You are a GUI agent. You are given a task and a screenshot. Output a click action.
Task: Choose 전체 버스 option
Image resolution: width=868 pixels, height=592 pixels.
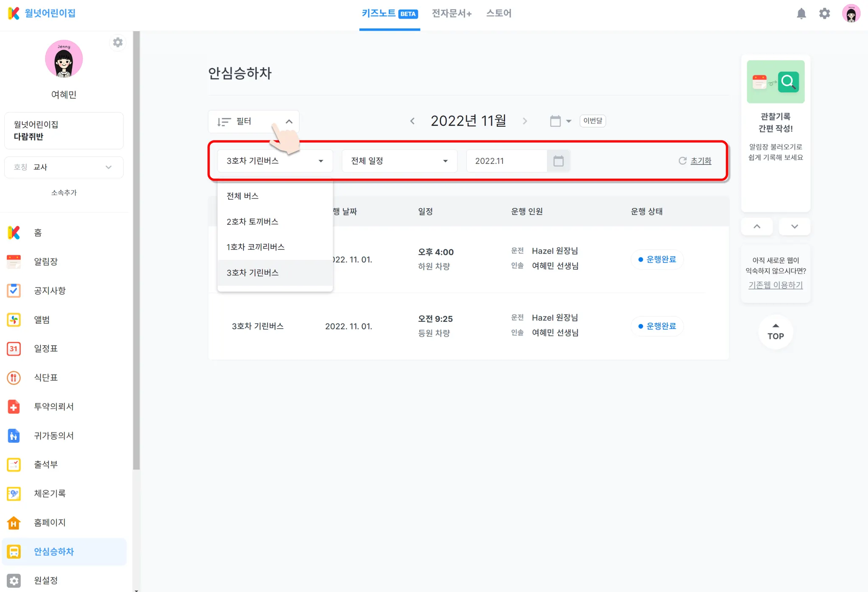click(242, 196)
